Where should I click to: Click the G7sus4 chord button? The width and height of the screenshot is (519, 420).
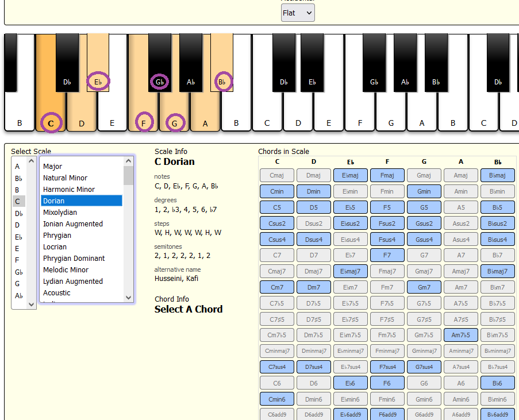click(424, 367)
